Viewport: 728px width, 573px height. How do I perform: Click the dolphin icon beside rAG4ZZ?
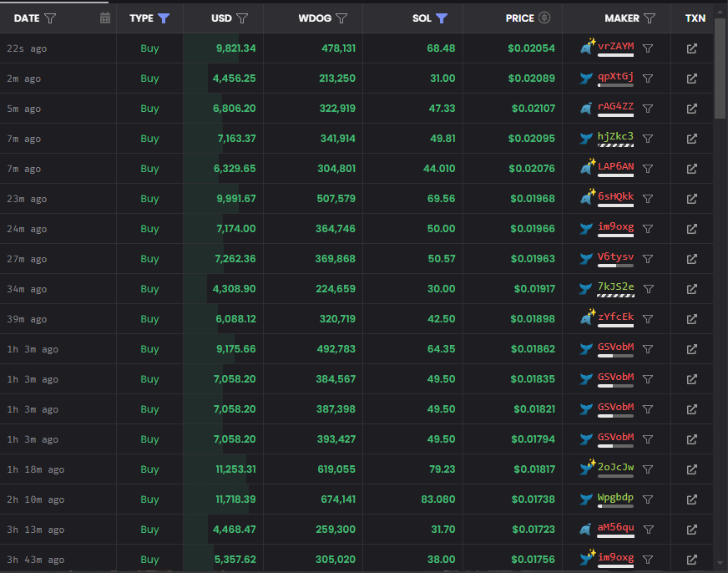[586, 109]
